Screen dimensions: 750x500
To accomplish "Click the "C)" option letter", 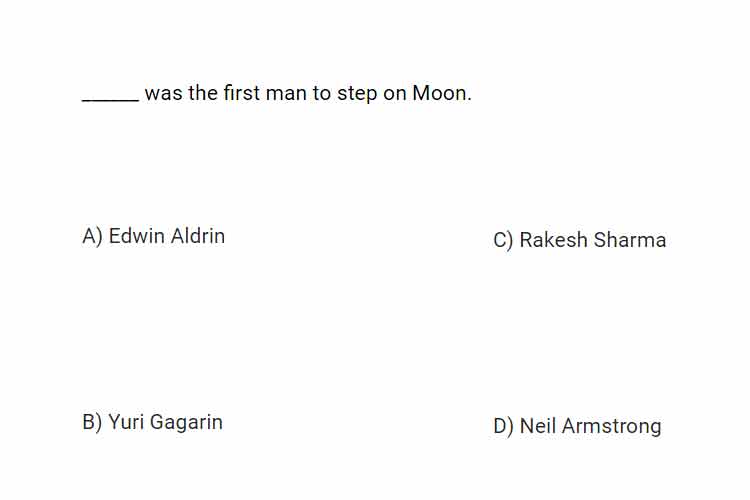I will (503, 240).
